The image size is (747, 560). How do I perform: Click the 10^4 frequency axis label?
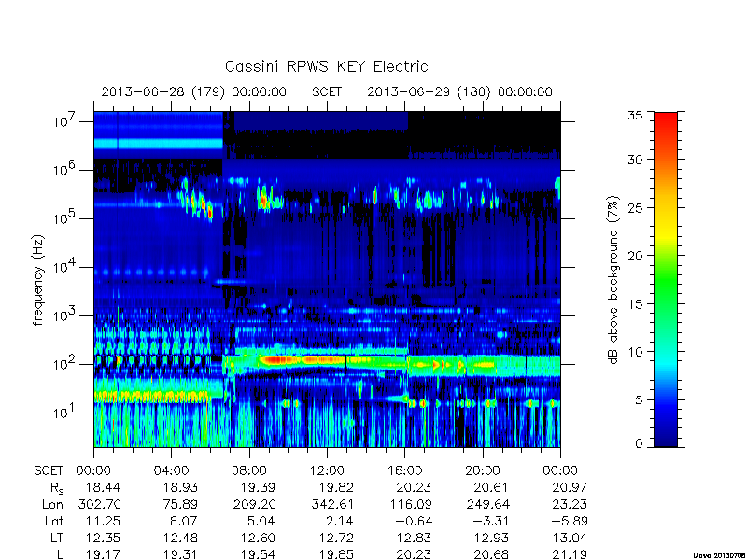pos(65,267)
